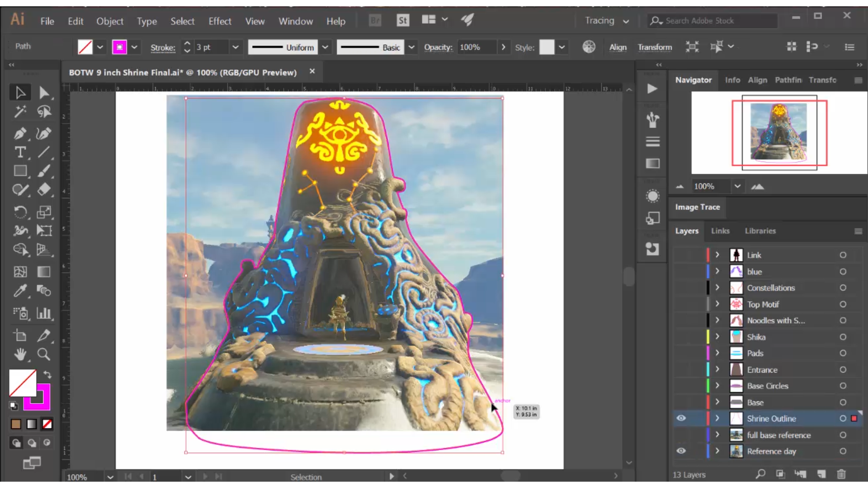Open the Effect menu

click(x=220, y=21)
